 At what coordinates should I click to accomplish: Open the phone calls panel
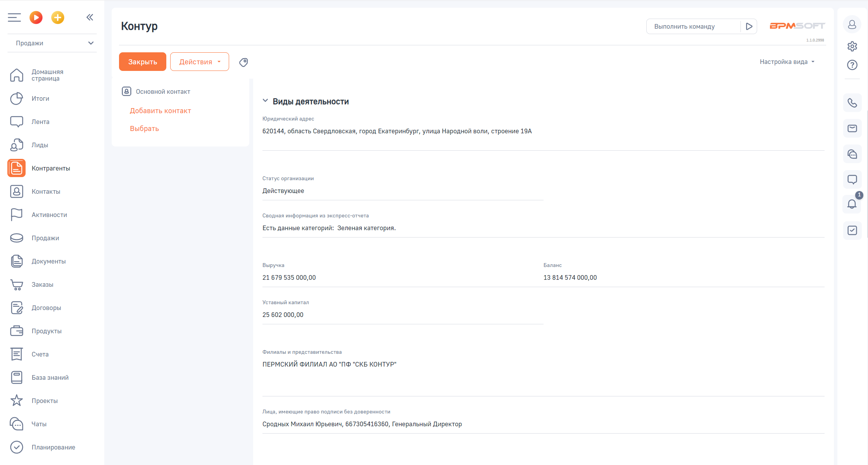click(852, 103)
